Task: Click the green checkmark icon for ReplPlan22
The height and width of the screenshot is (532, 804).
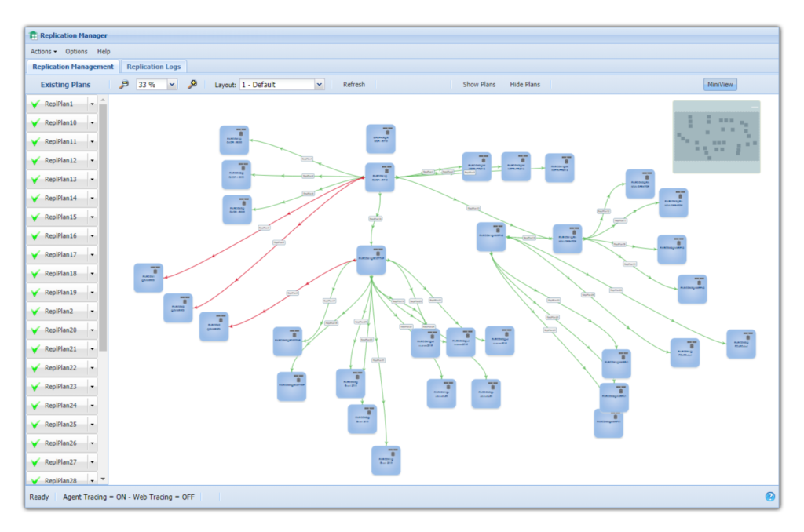Action: pos(35,368)
